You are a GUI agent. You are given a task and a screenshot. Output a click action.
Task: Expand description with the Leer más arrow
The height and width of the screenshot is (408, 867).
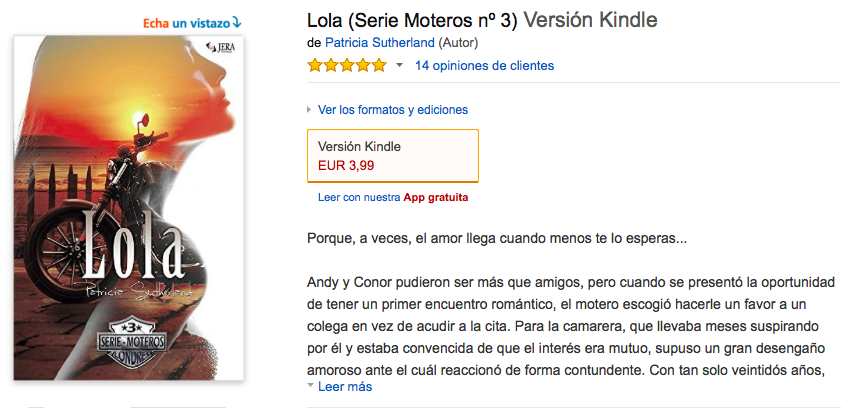(310, 387)
